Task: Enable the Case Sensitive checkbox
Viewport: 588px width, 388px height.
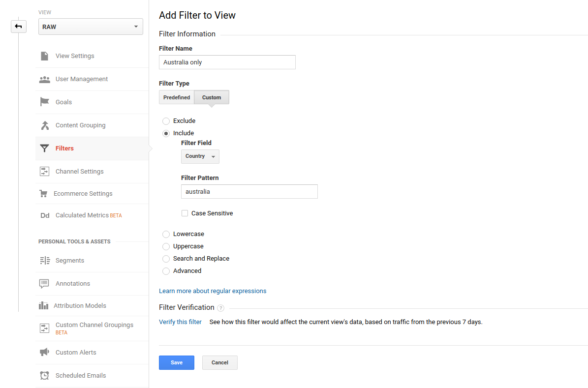Action: [185, 213]
